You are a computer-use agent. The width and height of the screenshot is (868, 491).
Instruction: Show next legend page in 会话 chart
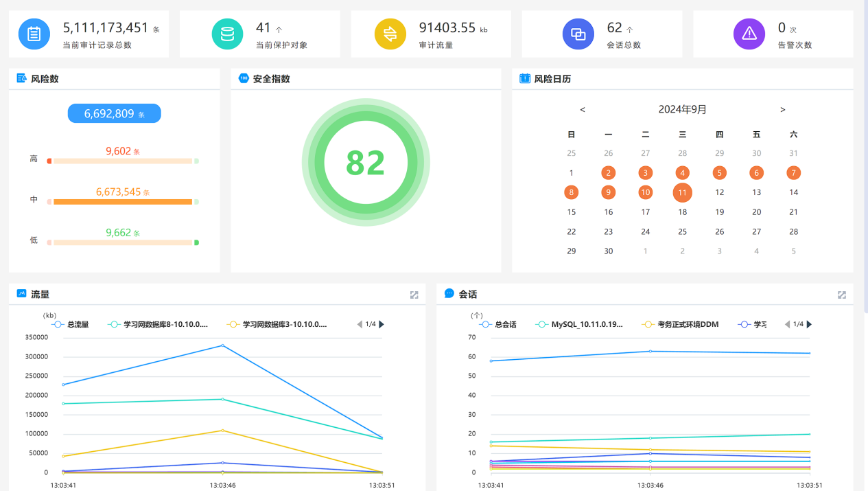tap(809, 324)
